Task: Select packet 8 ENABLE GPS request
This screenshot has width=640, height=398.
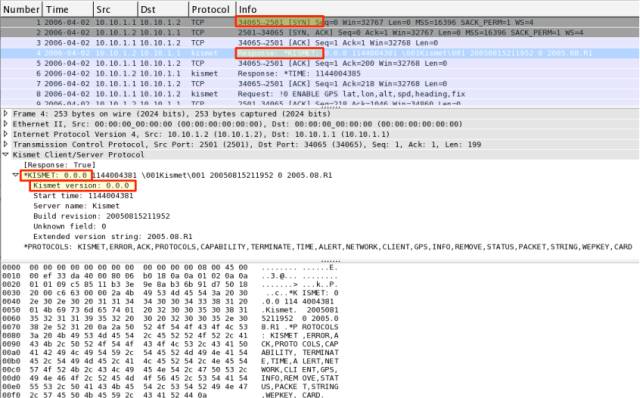Action: coord(320,93)
